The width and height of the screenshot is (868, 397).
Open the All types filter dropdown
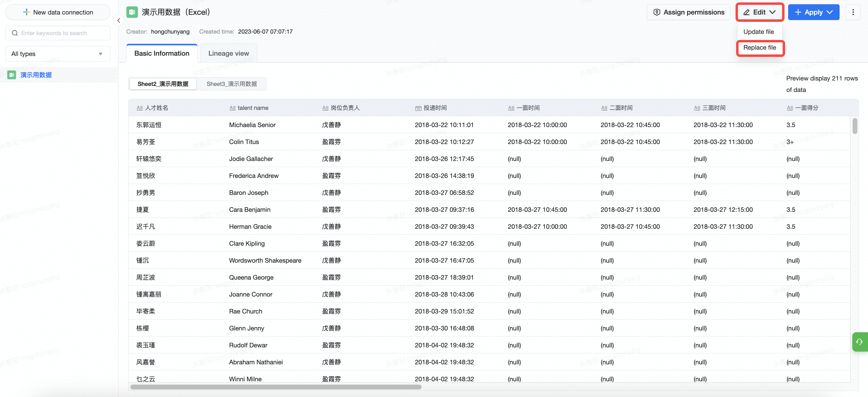(58, 54)
